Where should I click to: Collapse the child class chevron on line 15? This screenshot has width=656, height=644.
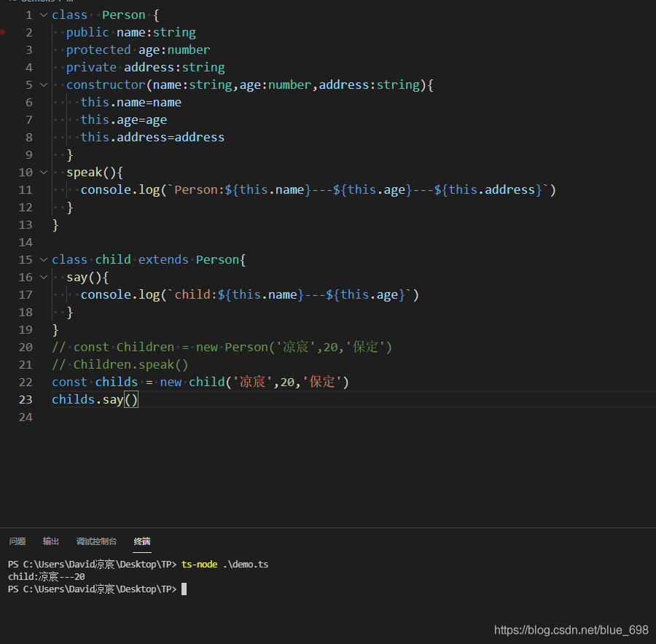click(44, 259)
